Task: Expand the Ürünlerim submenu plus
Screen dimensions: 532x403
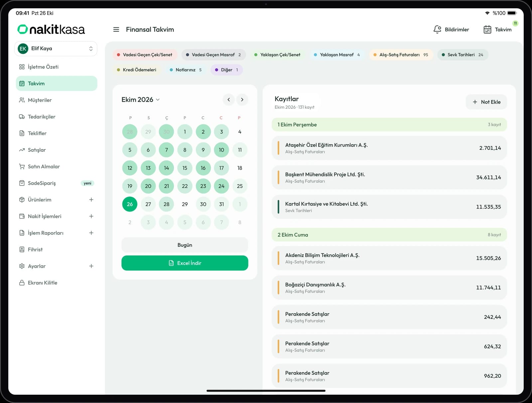Action: pyautogui.click(x=91, y=200)
